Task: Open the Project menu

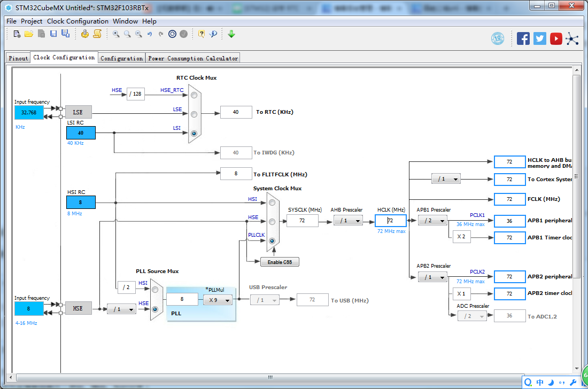Action: (32, 21)
